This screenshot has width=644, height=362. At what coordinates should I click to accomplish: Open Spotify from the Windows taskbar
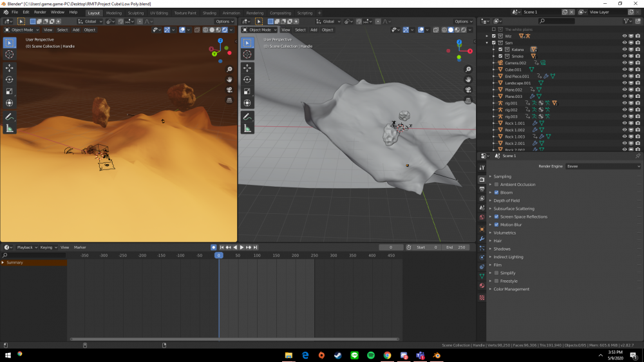click(x=371, y=355)
